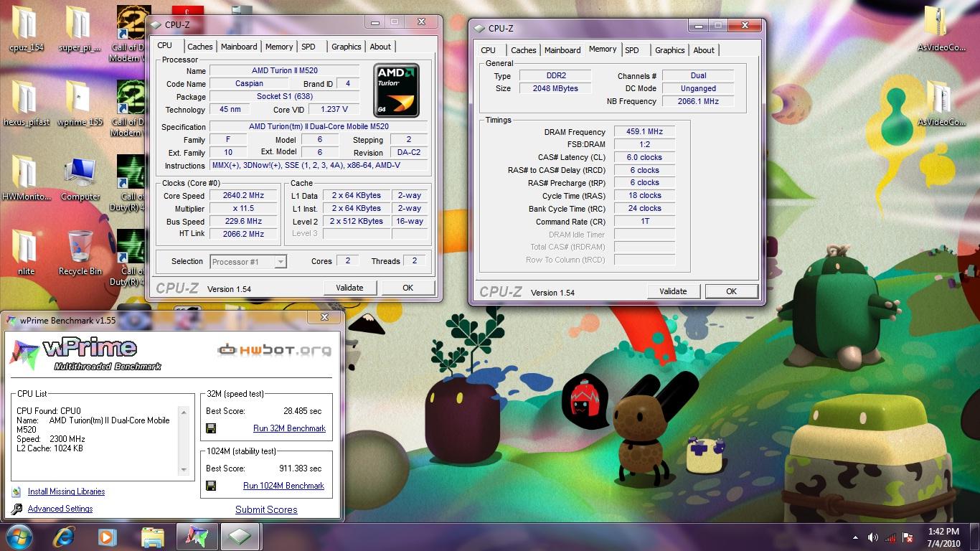Switch to CPU-Z via taskbar button
The width and height of the screenshot is (980, 551).
pos(240,537)
